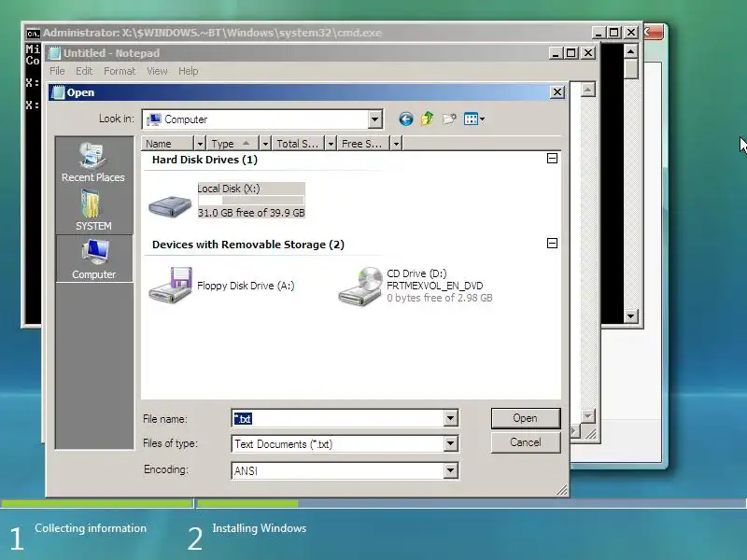Click Notepad window title bar icon

[x=55, y=53]
